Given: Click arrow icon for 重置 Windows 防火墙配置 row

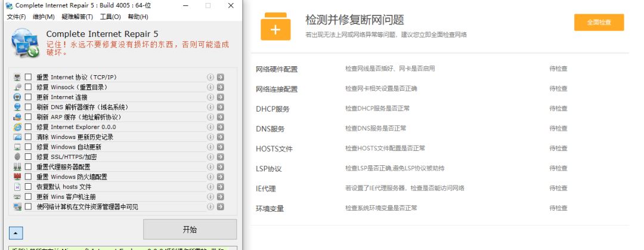Looking at the screenshot, I should [x=221, y=177].
